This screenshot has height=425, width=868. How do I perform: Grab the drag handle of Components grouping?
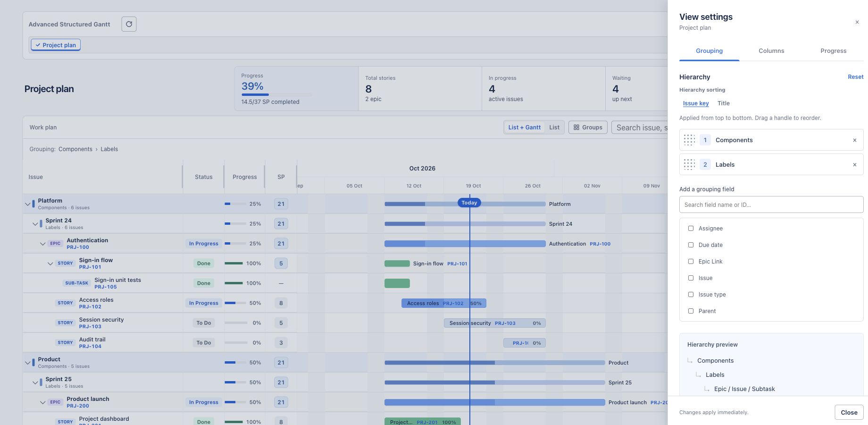point(689,140)
